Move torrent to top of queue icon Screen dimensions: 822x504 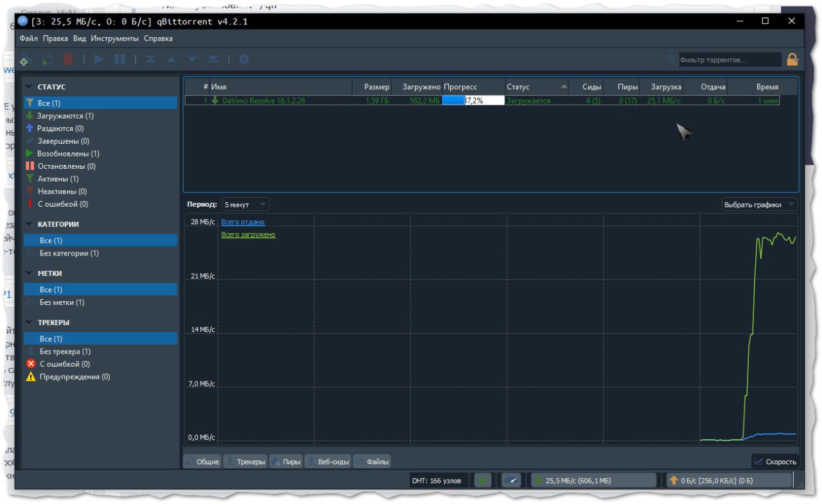pos(150,60)
